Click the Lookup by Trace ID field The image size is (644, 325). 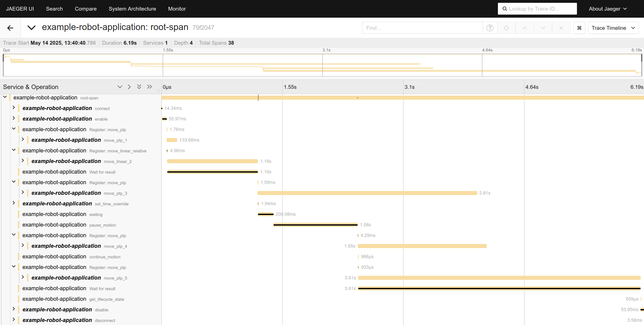click(x=537, y=9)
